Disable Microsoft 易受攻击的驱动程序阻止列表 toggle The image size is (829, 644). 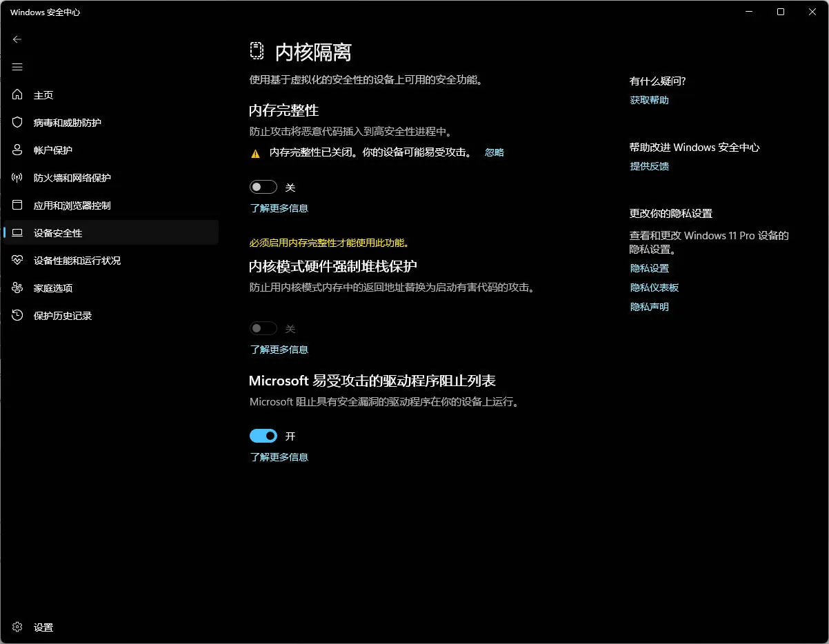(x=263, y=436)
